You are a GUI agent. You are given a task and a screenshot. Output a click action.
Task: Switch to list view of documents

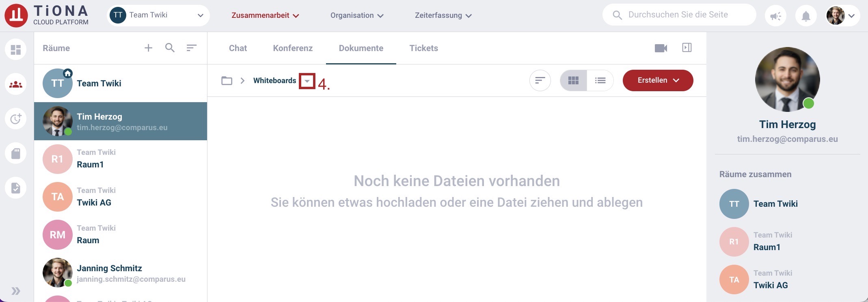pyautogui.click(x=600, y=80)
